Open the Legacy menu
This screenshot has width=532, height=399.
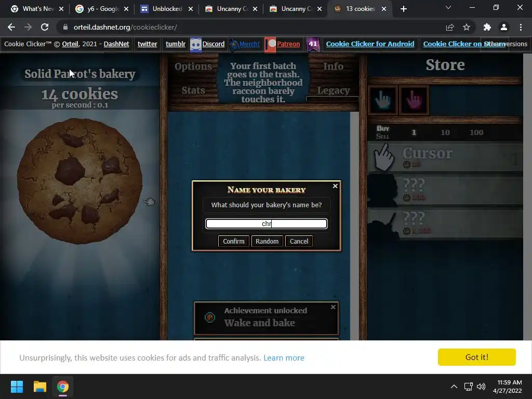(x=333, y=90)
